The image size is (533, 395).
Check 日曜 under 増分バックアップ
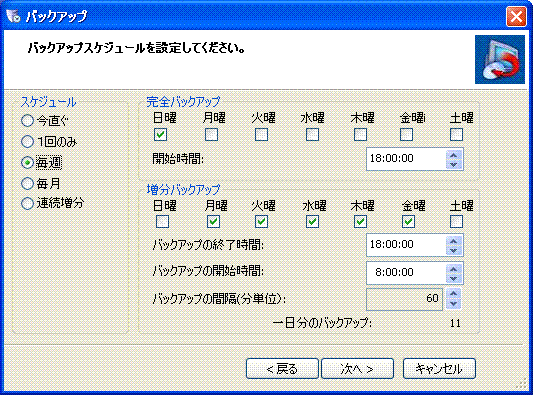click(162, 222)
